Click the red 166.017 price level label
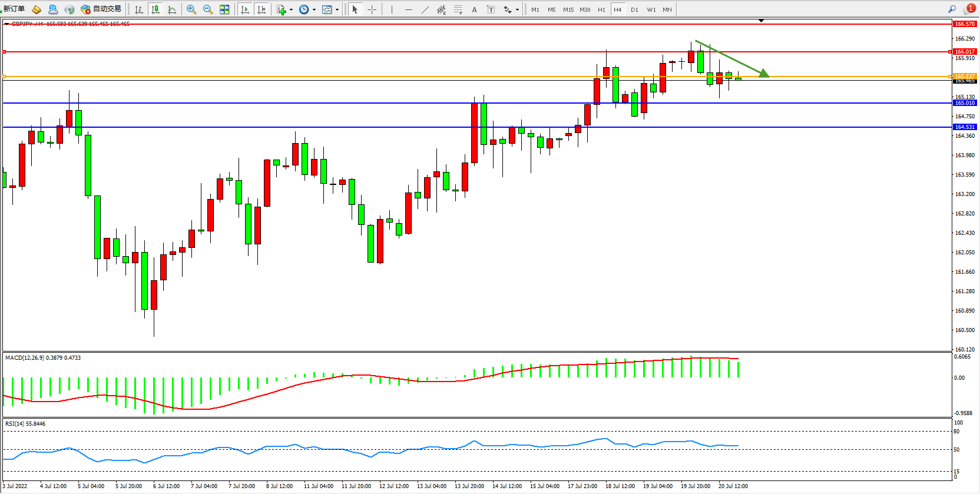Image resolution: width=980 pixels, height=494 pixels. 964,52
